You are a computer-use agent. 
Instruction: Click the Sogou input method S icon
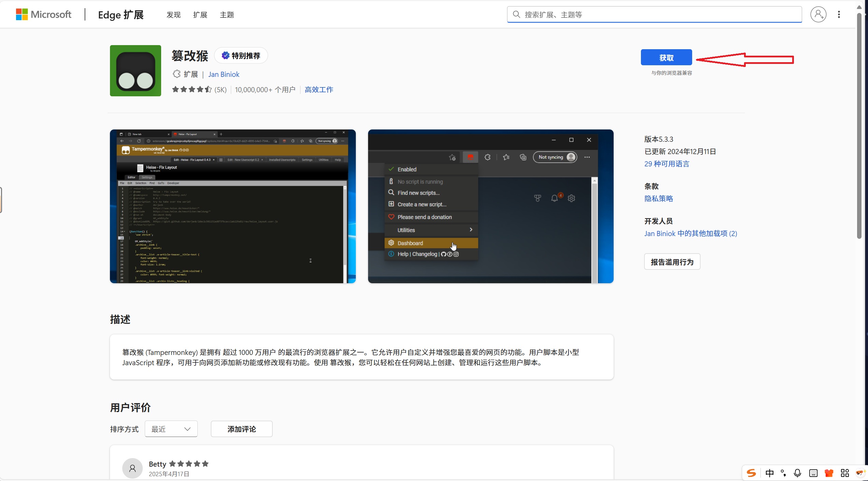tap(751, 473)
